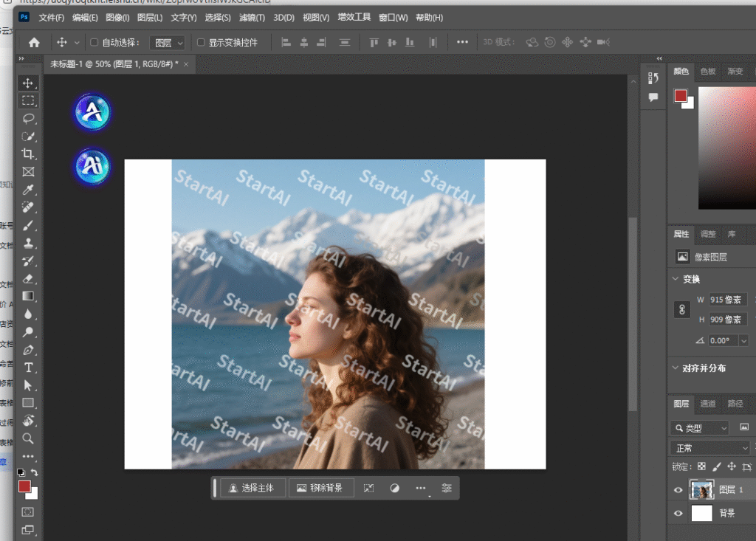Select the Horizontal Type tool
Viewport: 756px width, 541px height.
coord(29,367)
